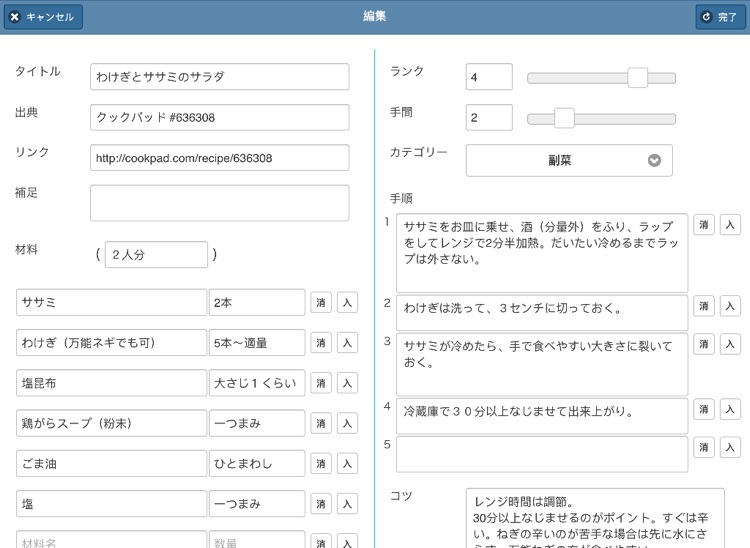
Task: Delete step 4 with its 消 button
Action: pyautogui.click(x=704, y=409)
